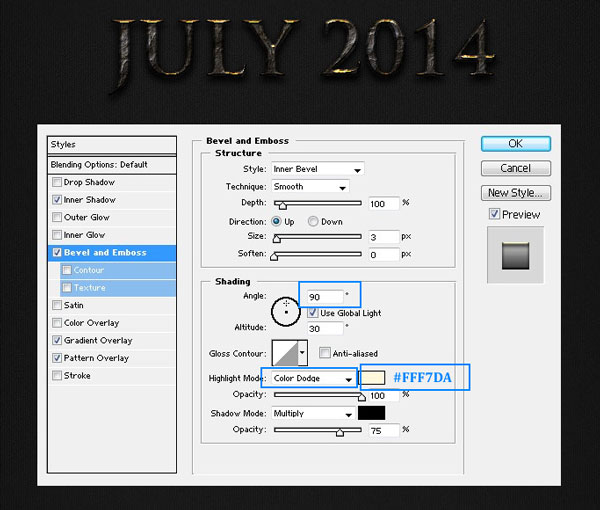Expand the Gloss Contour picker arrow
The image size is (600, 510).
(x=302, y=352)
